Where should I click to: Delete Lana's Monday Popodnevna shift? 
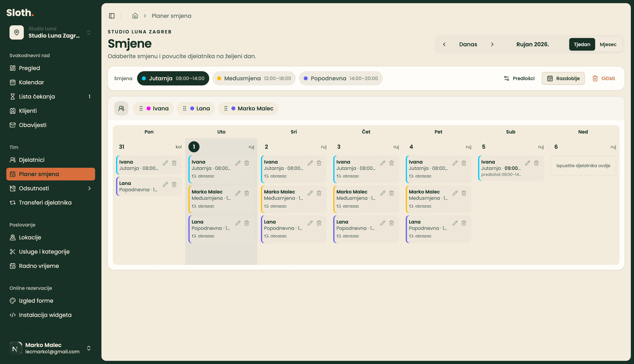pos(174,184)
